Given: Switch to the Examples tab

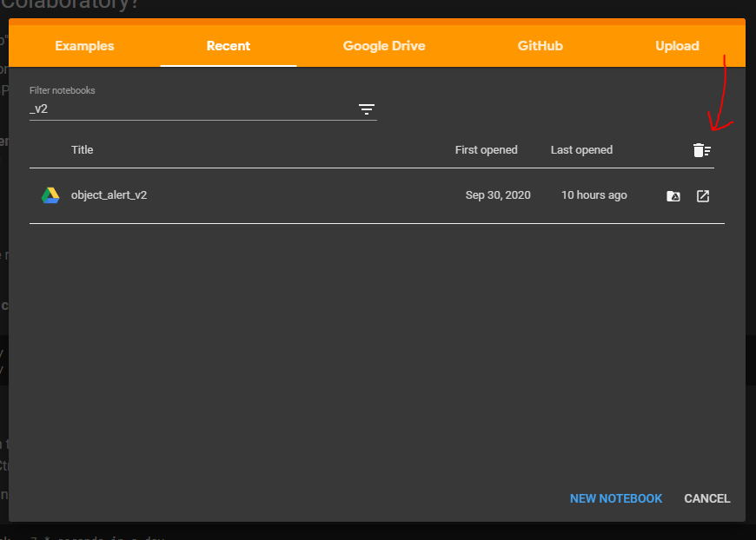Looking at the screenshot, I should coord(84,45).
